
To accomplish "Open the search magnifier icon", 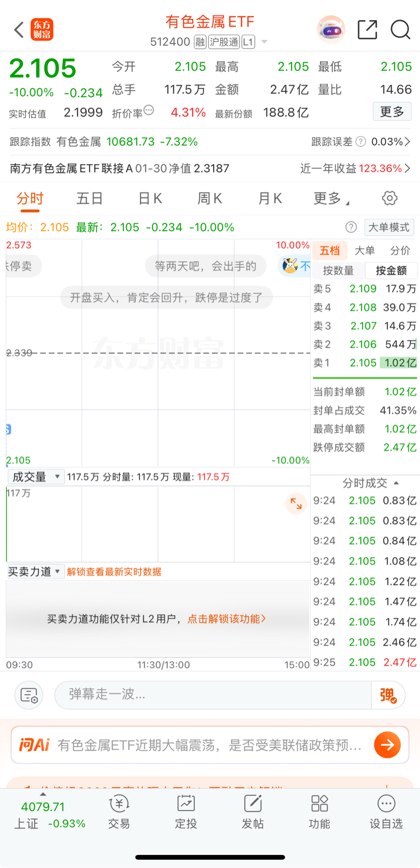I will point(400,30).
